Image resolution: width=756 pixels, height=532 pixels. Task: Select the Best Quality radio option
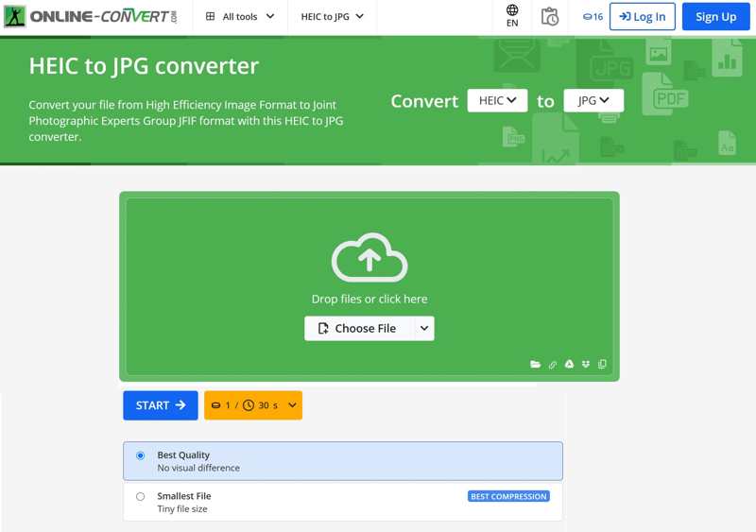(140, 455)
